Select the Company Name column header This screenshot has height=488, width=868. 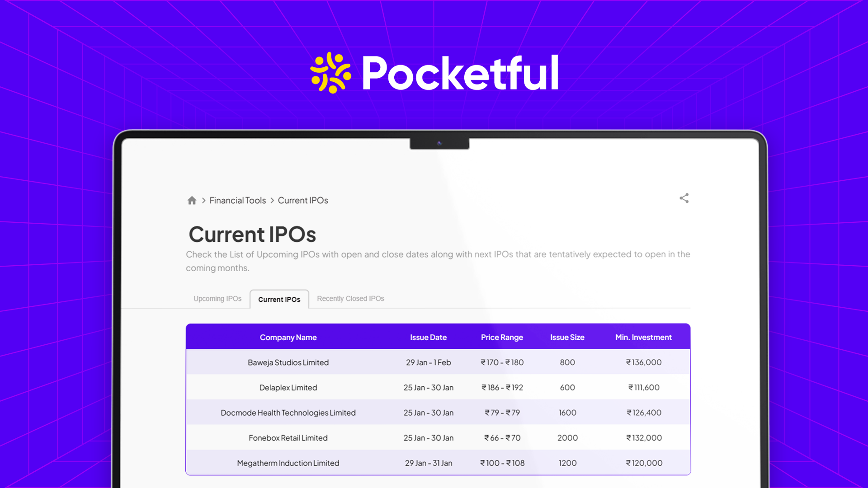tap(288, 337)
